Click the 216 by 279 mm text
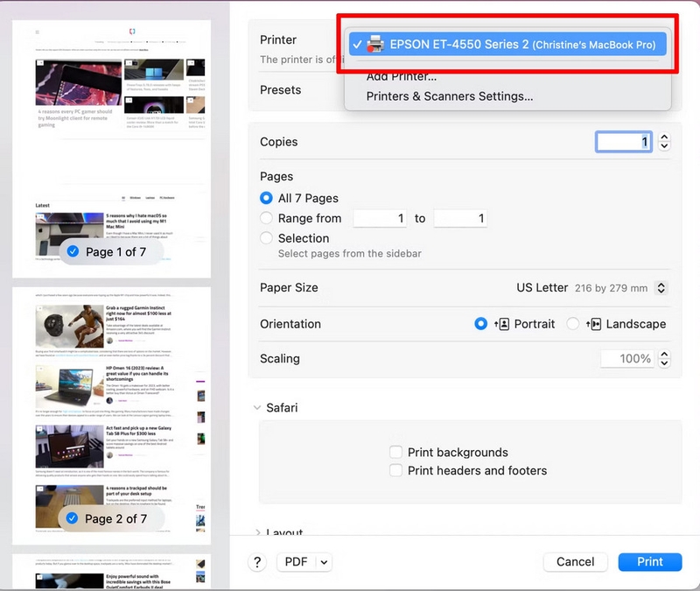 click(x=611, y=288)
